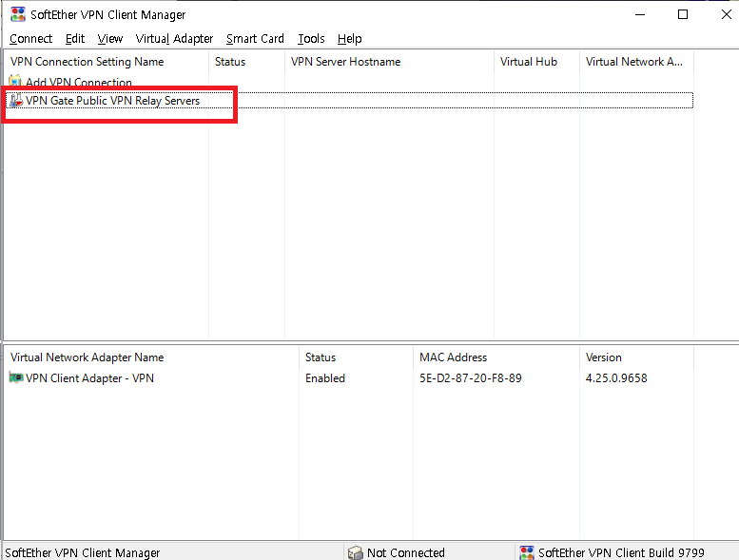Sort by connection Status column header

tap(246, 62)
